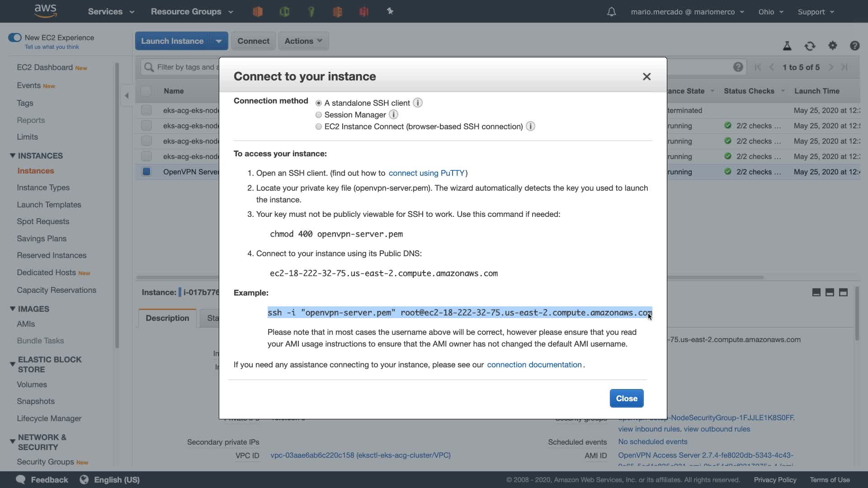Screen dimensions: 868x488
Task: Click the Filter by tags search field
Action: tap(185, 67)
